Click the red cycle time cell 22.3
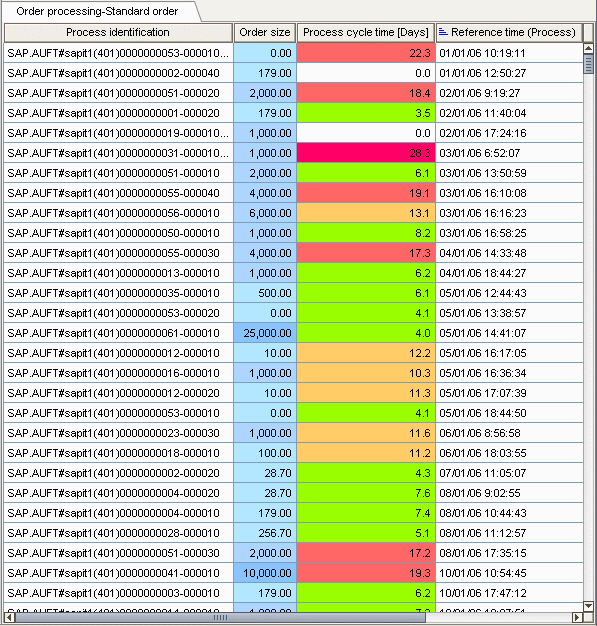 [366, 53]
